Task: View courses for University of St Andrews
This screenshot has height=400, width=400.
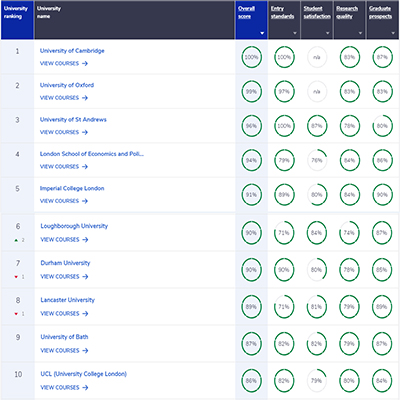Action: [64, 132]
